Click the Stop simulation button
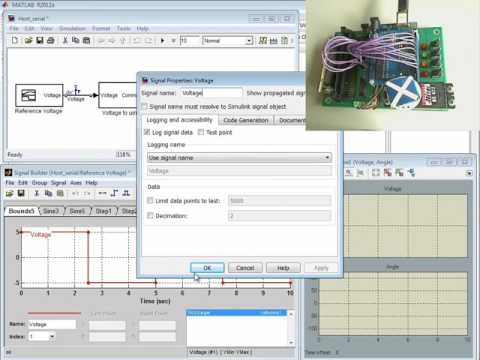 [173, 41]
